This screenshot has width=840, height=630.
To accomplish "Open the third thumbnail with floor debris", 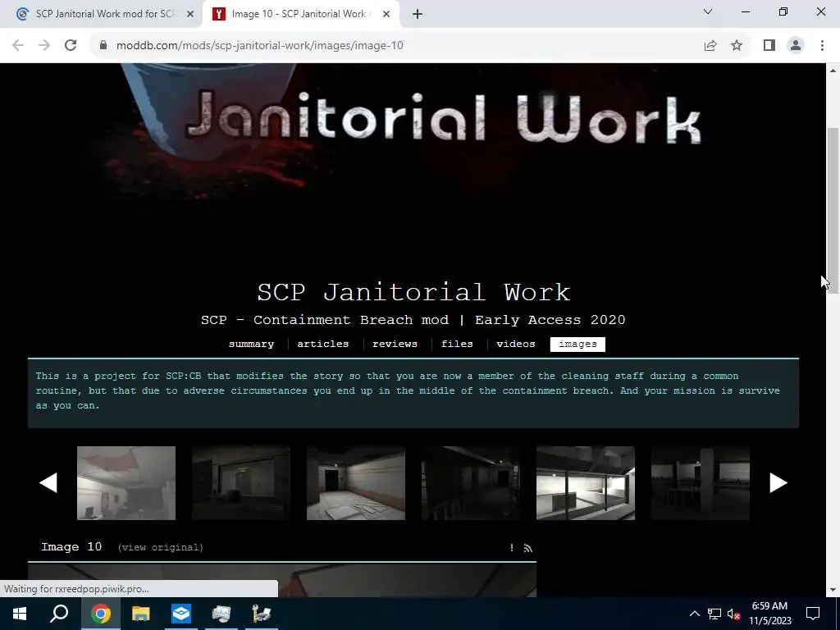I will (x=356, y=482).
